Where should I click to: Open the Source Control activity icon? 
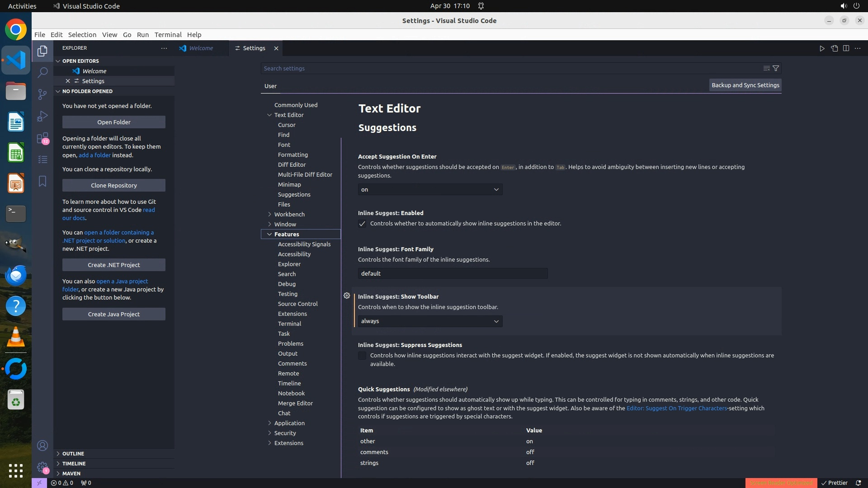pyautogui.click(x=42, y=94)
